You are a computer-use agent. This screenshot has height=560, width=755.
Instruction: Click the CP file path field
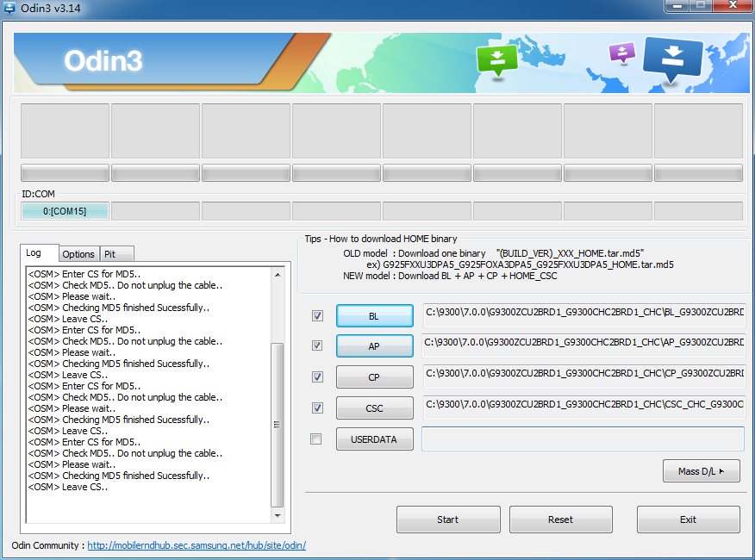pos(583,376)
